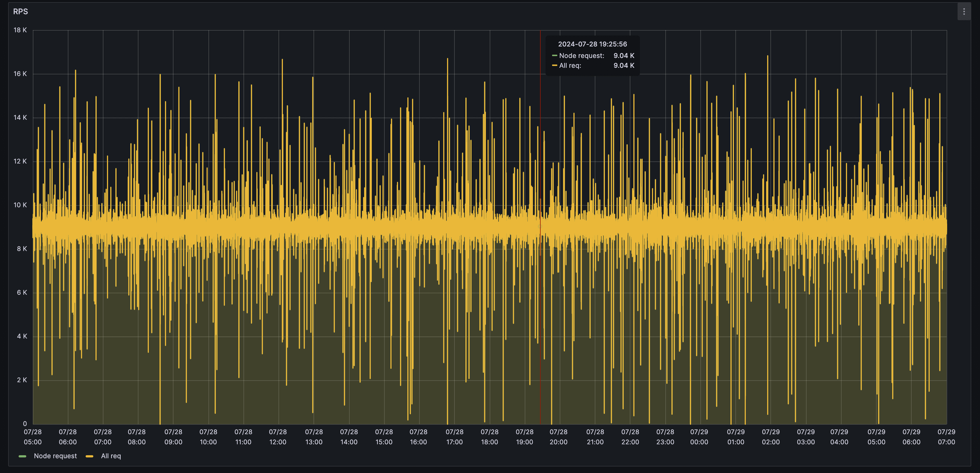Click the 07/28 11:00 time axis label
The height and width of the screenshot is (473, 980).
(243, 437)
